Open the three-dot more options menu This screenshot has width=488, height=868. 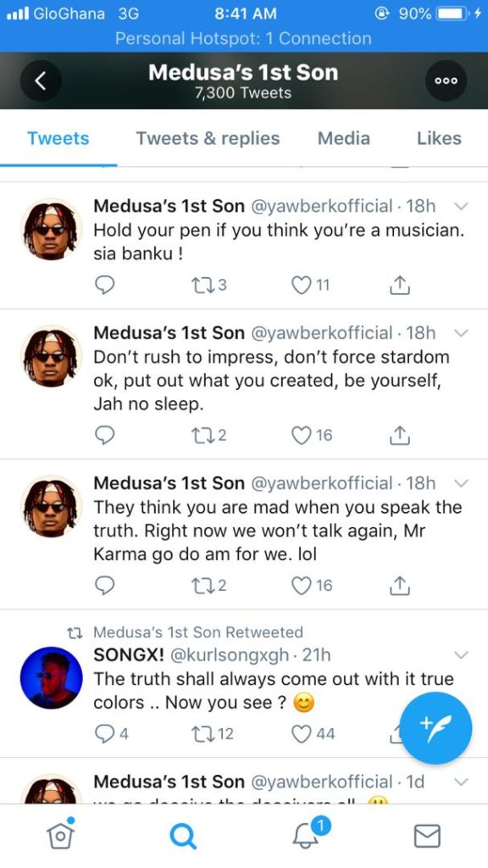click(446, 81)
